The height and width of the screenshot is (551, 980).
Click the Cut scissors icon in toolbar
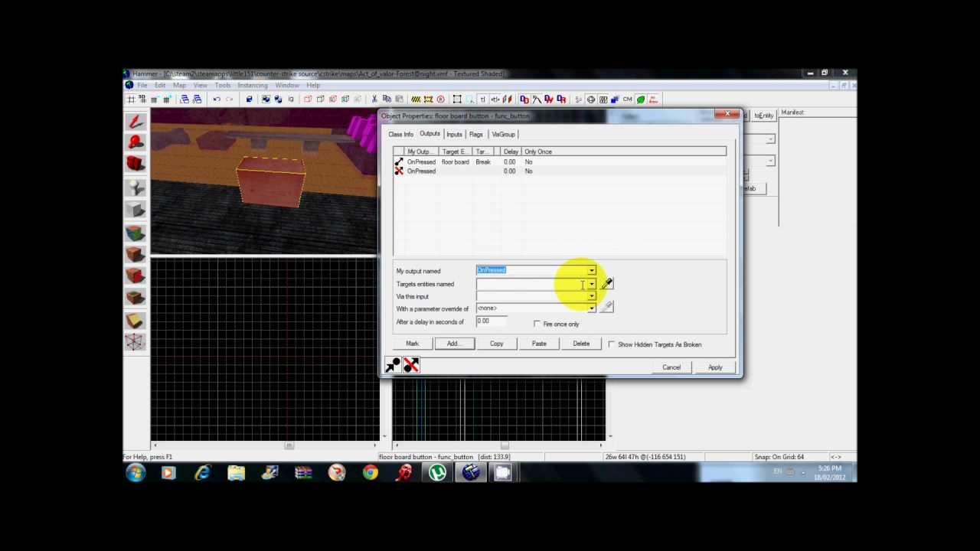coord(374,99)
